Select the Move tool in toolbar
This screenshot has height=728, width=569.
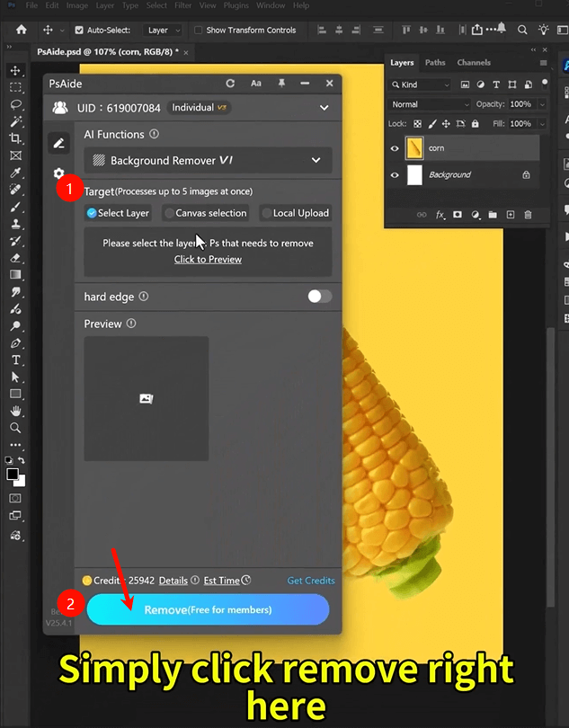click(x=15, y=71)
